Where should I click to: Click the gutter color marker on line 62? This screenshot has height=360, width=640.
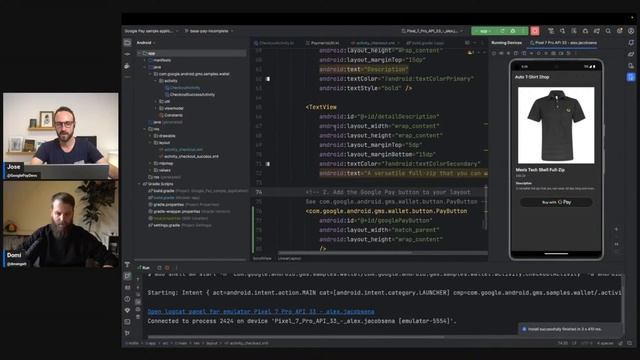pos(268,79)
